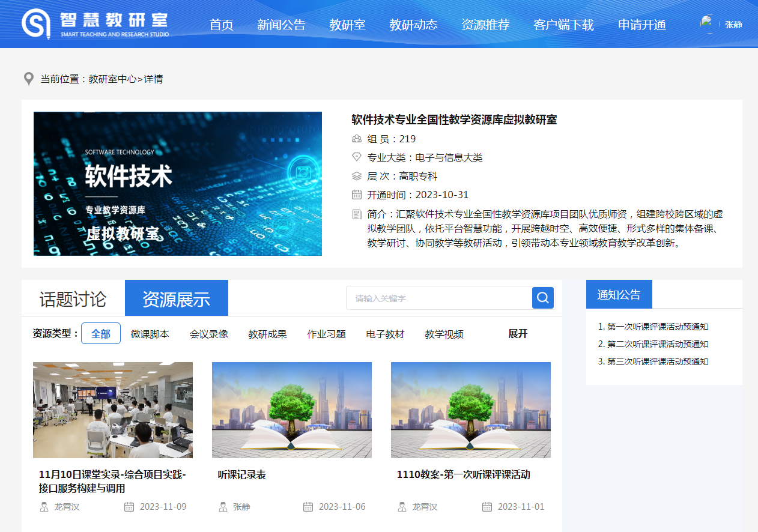Click the date 2023-11-09
The height and width of the screenshot is (532, 758).
pyautogui.click(x=163, y=507)
